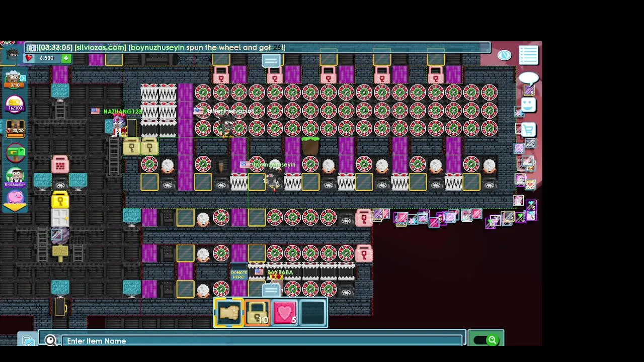
Task: Open the 16/100 gold bar progress icon
Action: (x=15, y=104)
